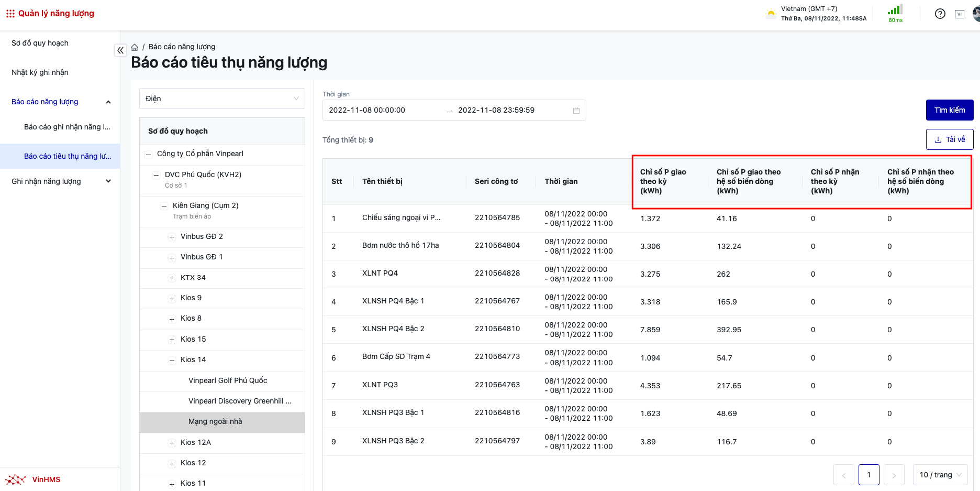
Task: Click the weather icon in header
Action: coord(771,14)
